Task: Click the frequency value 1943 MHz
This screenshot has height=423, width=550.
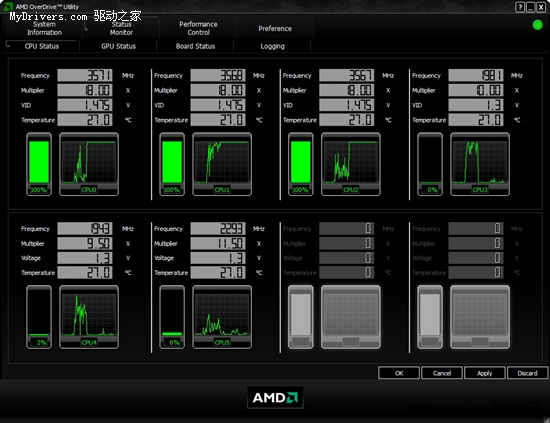Action: pyautogui.click(x=85, y=228)
